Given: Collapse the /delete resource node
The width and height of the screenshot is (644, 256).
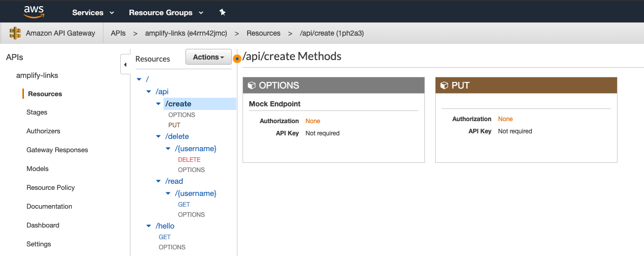Looking at the screenshot, I should (159, 136).
